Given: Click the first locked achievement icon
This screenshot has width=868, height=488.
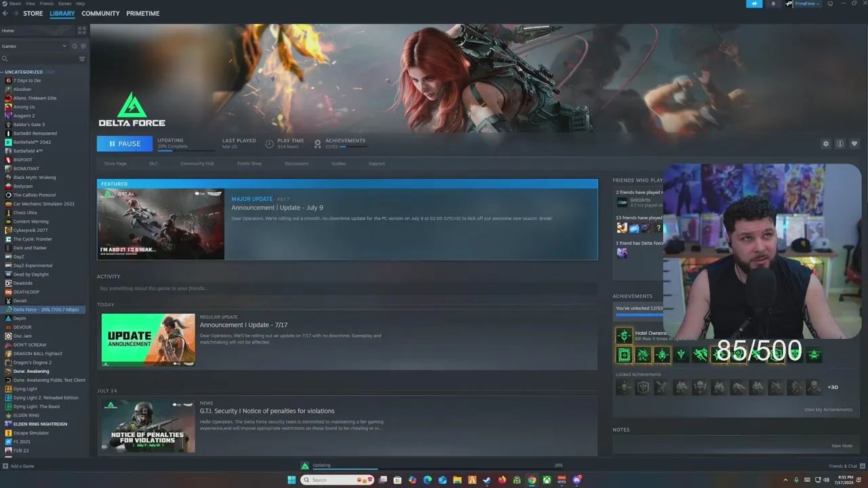Looking at the screenshot, I should click(x=624, y=387).
